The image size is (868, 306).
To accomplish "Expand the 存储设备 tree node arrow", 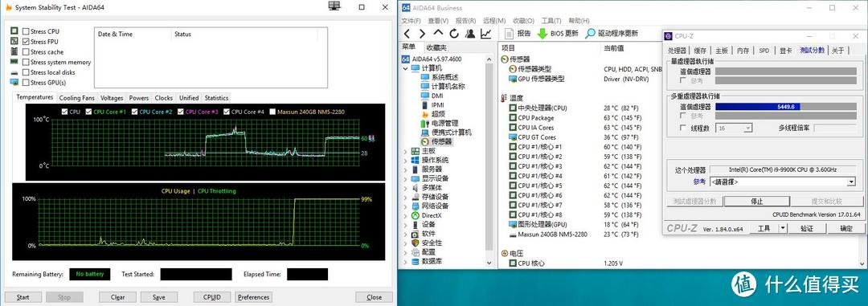I will tap(405, 197).
